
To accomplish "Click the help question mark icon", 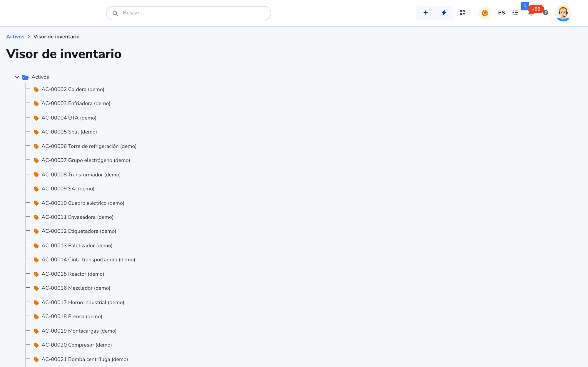I will tap(546, 13).
